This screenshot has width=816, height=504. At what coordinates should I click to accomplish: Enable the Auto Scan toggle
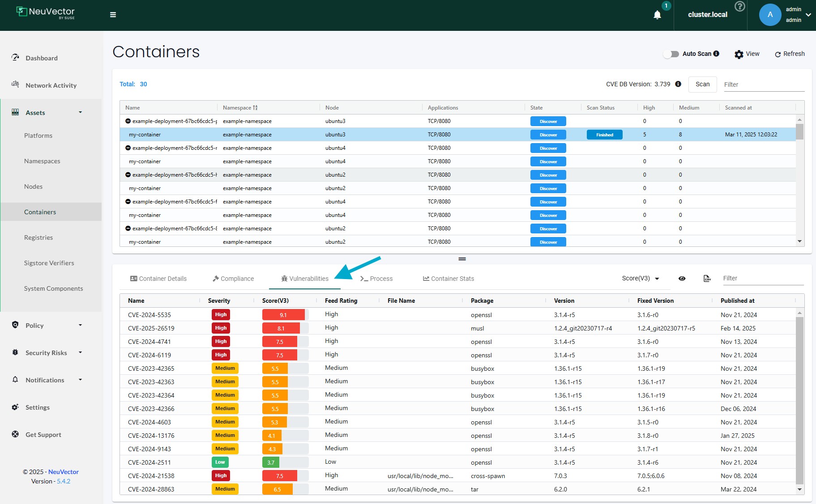[x=671, y=54]
